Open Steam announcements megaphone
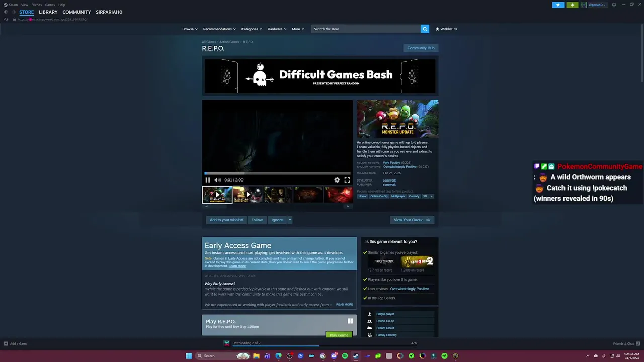Image resolution: width=644 pixels, height=362 pixels. (558, 5)
